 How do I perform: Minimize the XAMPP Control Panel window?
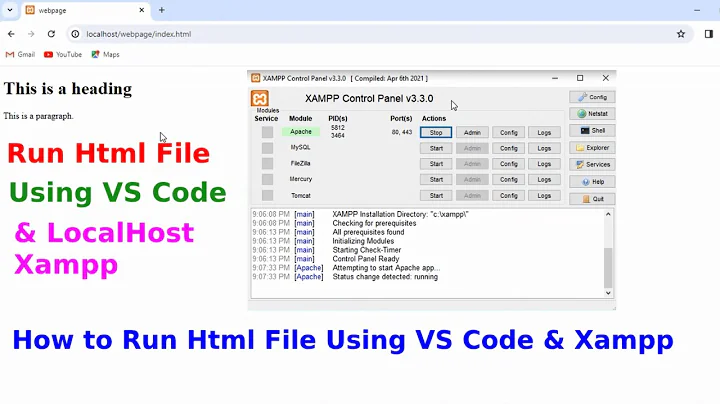(x=555, y=78)
